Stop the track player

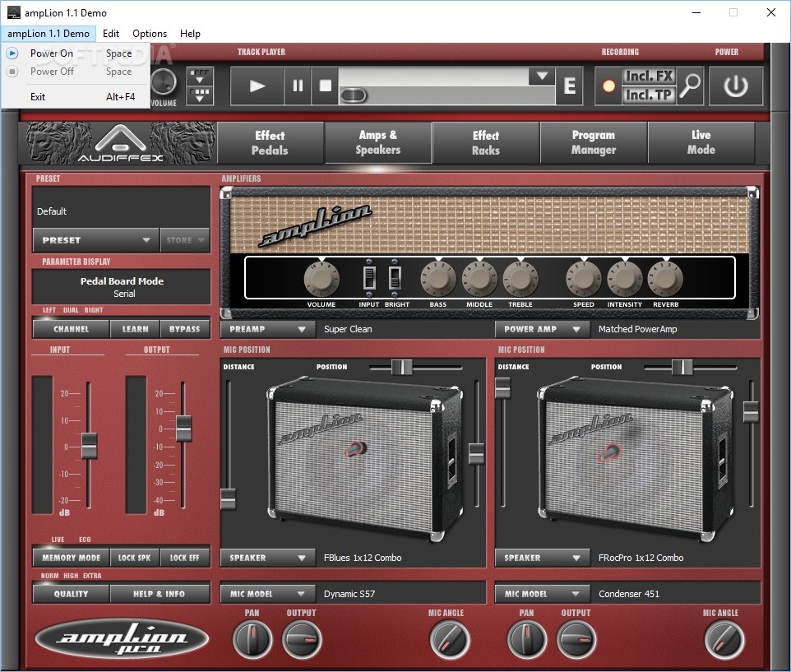click(326, 86)
